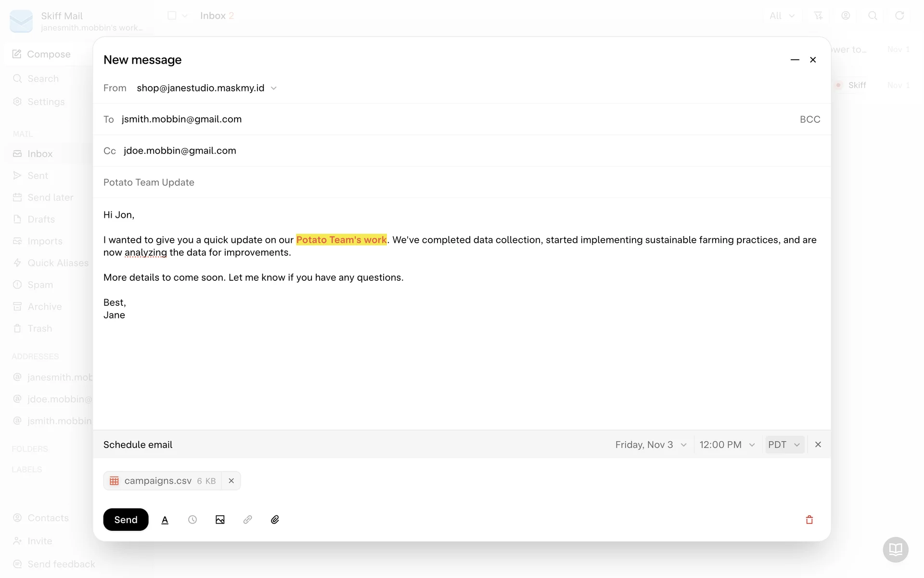The image size is (924, 578).
Task: Add BCC recipients via the BCC link
Action: click(809, 119)
